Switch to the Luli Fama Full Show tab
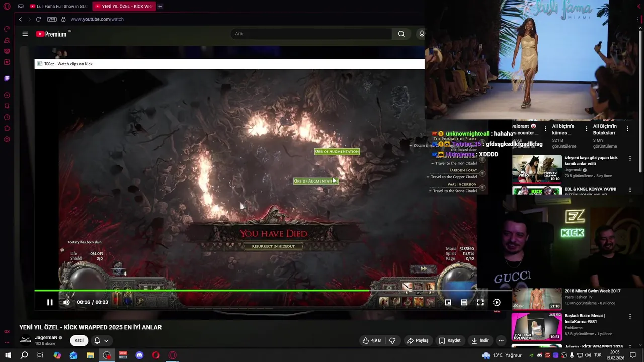Screen dimensions: 644x362 coord(58,6)
